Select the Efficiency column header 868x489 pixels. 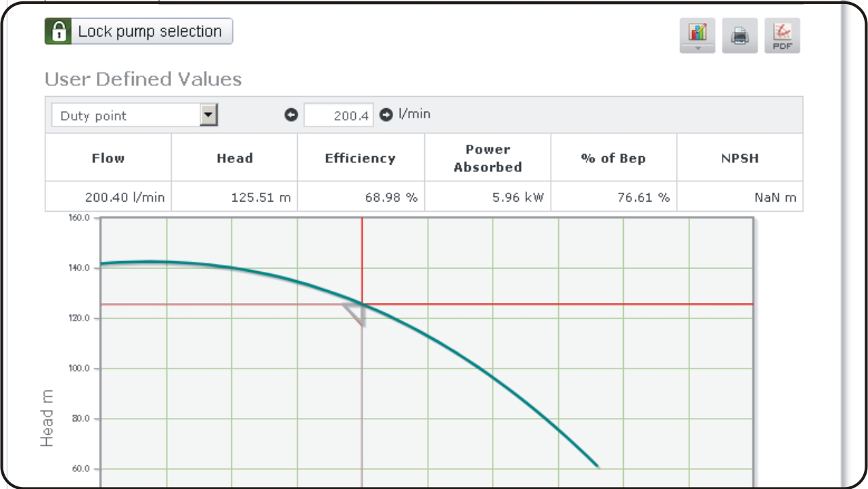[361, 158]
